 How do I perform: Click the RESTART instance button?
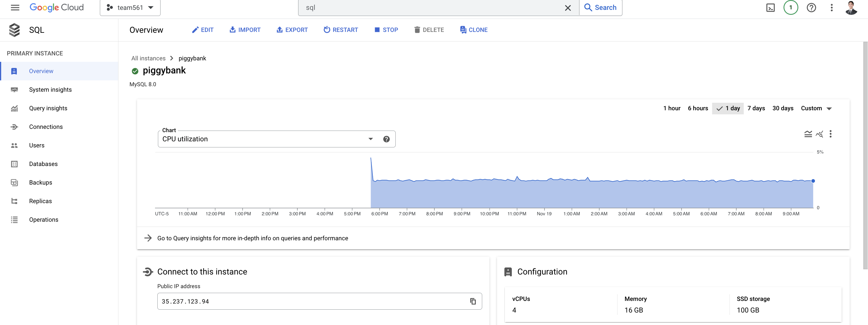pos(341,30)
